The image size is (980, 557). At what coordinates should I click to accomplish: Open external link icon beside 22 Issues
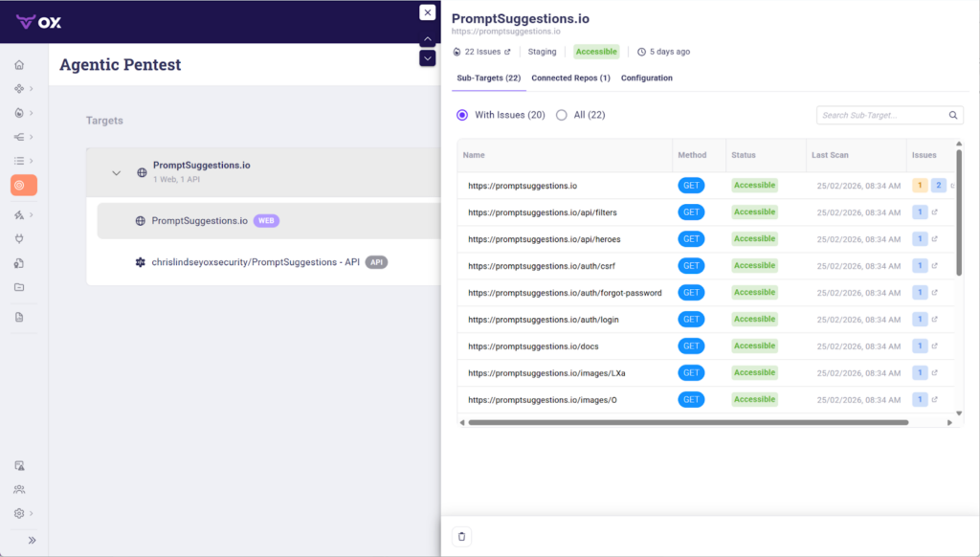pyautogui.click(x=507, y=52)
